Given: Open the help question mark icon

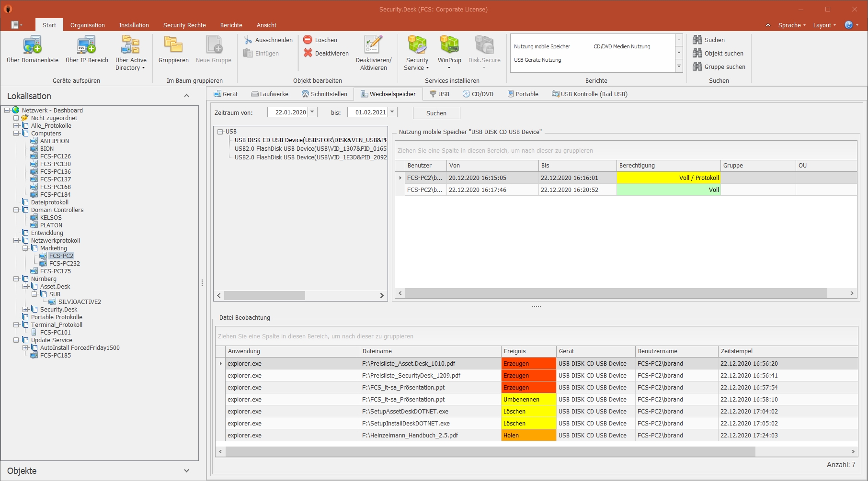Looking at the screenshot, I should pyautogui.click(x=848, y=25).
